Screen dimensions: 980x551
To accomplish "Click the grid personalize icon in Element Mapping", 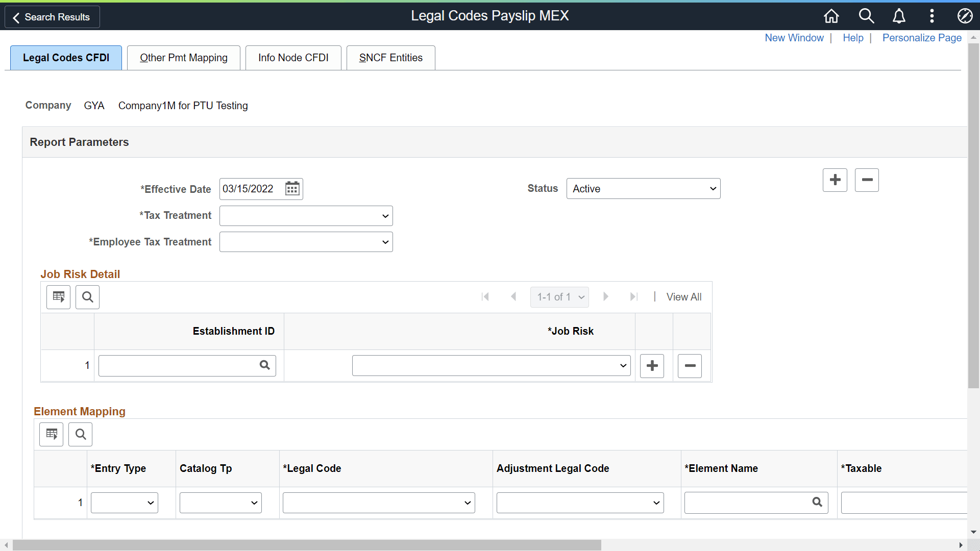I will [x=51, y=434].
